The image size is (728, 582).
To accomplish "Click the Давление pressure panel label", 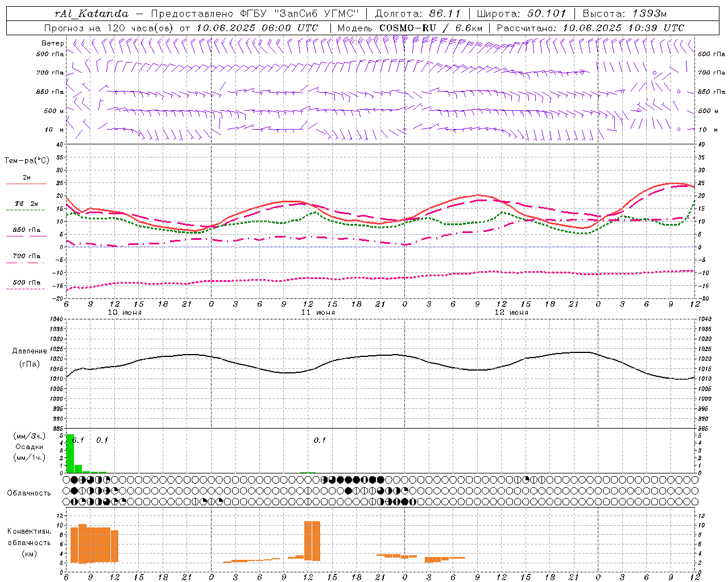I will pos(30,351).
